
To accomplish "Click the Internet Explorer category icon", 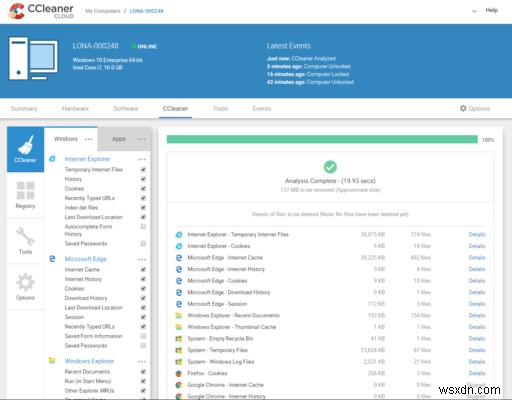I will pyautogui.click(x=52, y=159).
